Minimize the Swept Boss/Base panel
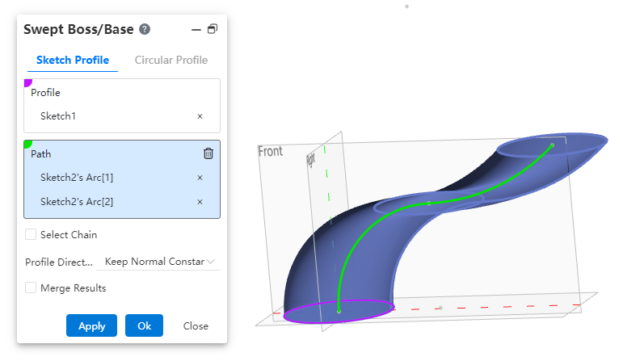Image resolution: width=644 pixels, height=361 pixels. click(x=196, y=30)
